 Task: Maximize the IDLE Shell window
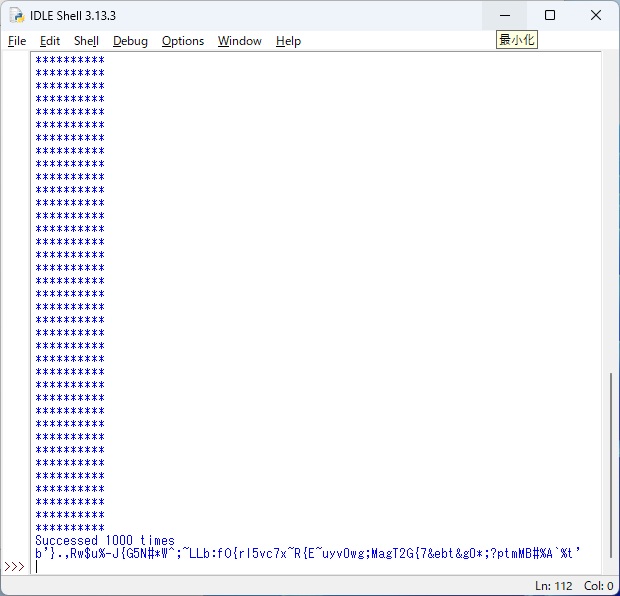pyautogui.click(x=550, y=16)
